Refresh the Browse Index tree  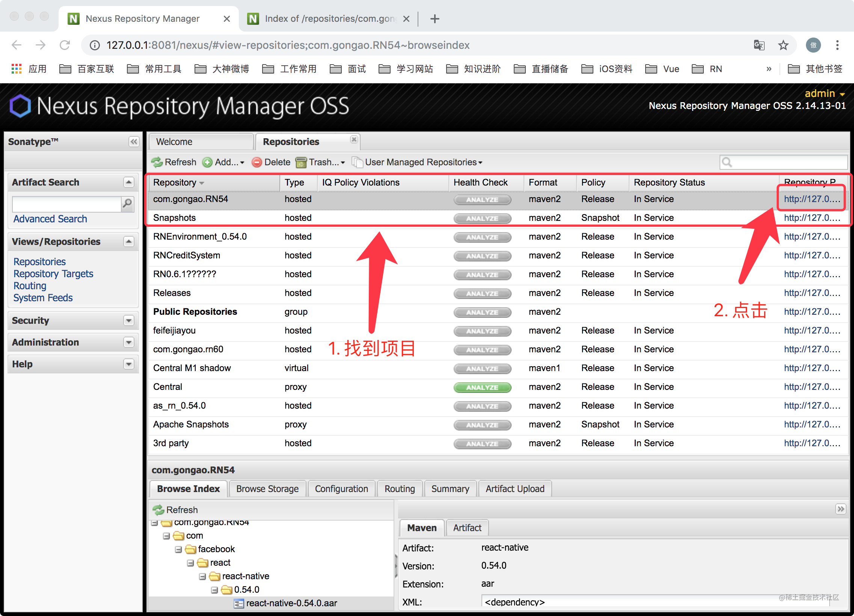[x=175, y=510]
